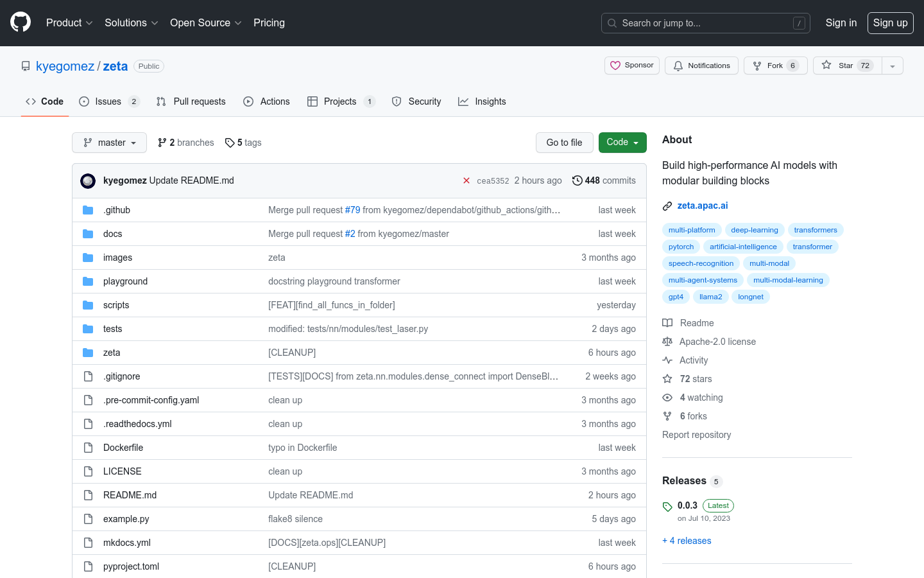Expand the Product menu
This screenshot has width=924, height=578.
point(69,22)
